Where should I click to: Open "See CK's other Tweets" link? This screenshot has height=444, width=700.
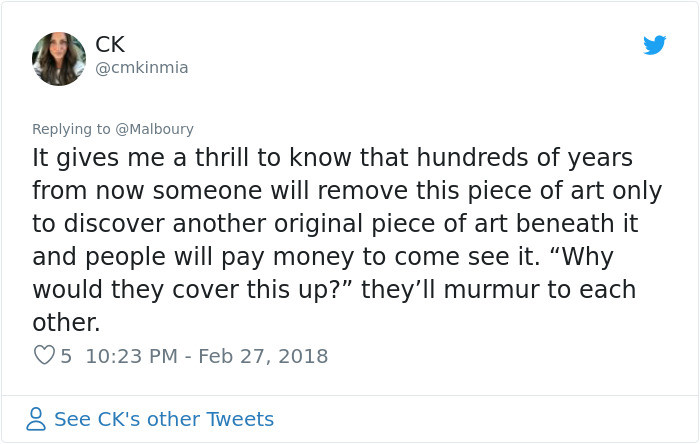(x=163, y=419)
